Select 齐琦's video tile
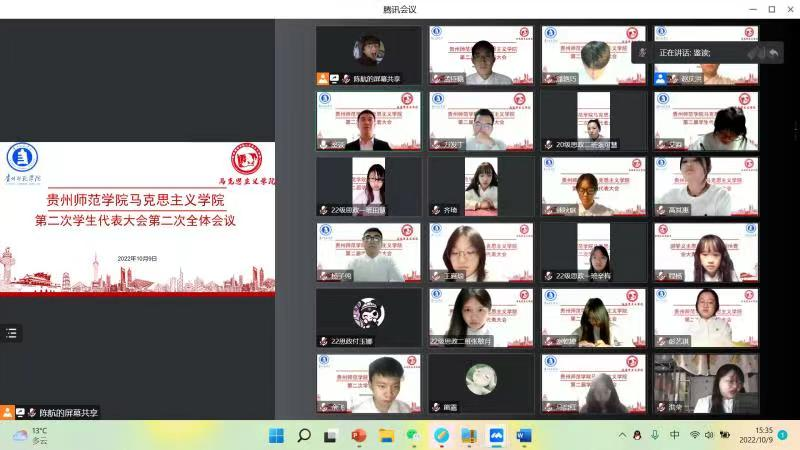The width and height of the screenshot is (800, 450). coord(481,187)
